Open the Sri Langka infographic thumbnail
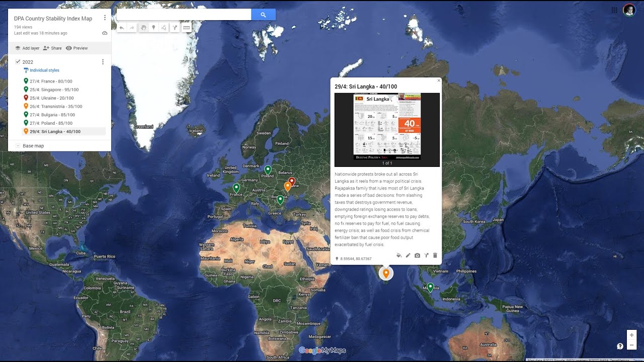Viewport: 644px width, 362px height. [387, 126]
